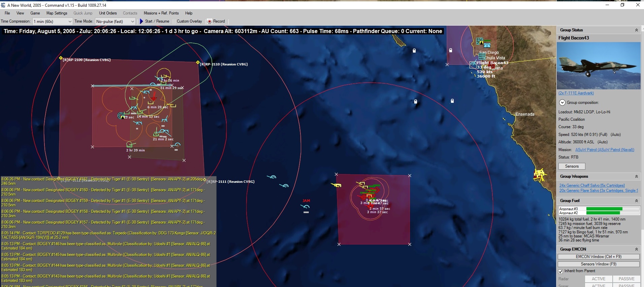Select the RP-2110 reference point diamond
Image resolution: width=644 pixels, height=287 pixels.
[x=198, y=62]
